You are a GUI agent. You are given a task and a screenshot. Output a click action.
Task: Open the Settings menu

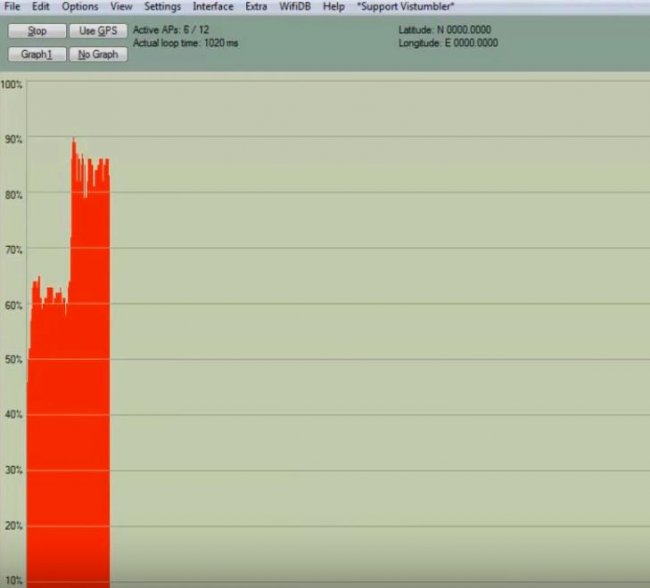click(x=162, y=7)
